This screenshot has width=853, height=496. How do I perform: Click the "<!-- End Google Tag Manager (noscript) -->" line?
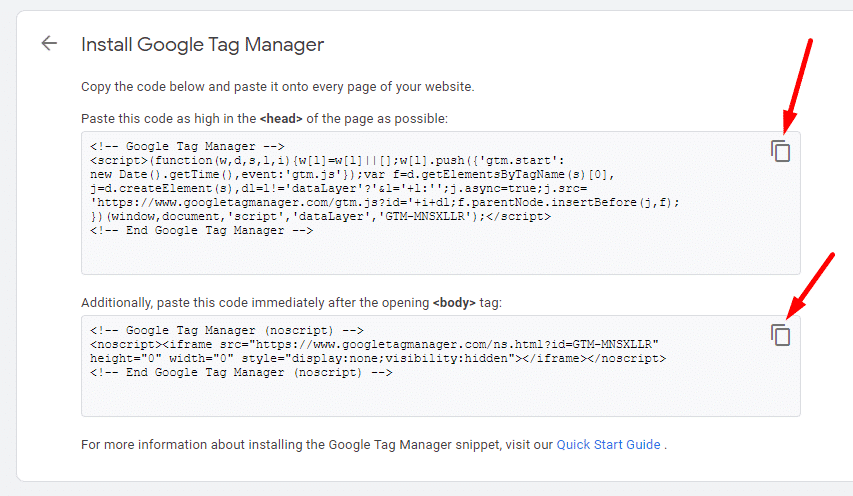(x=241, y=372)
